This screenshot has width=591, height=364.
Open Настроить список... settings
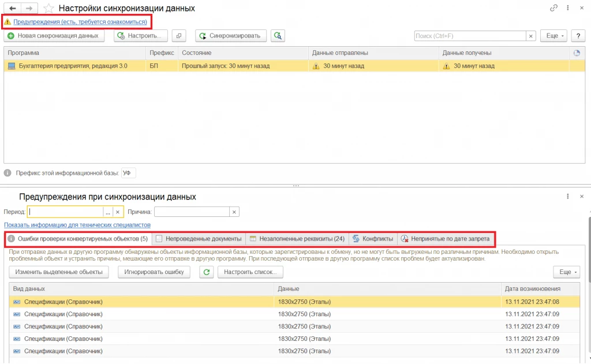250,272
